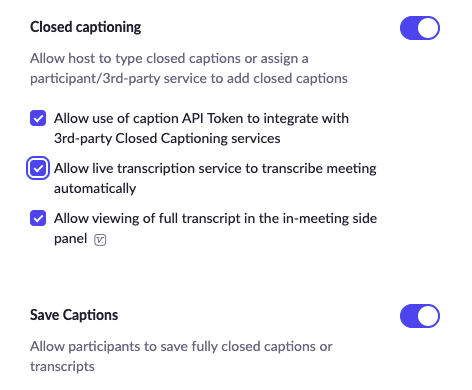Click the "Allow participants to save" description text
472x390 pixels.
[181, 356]
